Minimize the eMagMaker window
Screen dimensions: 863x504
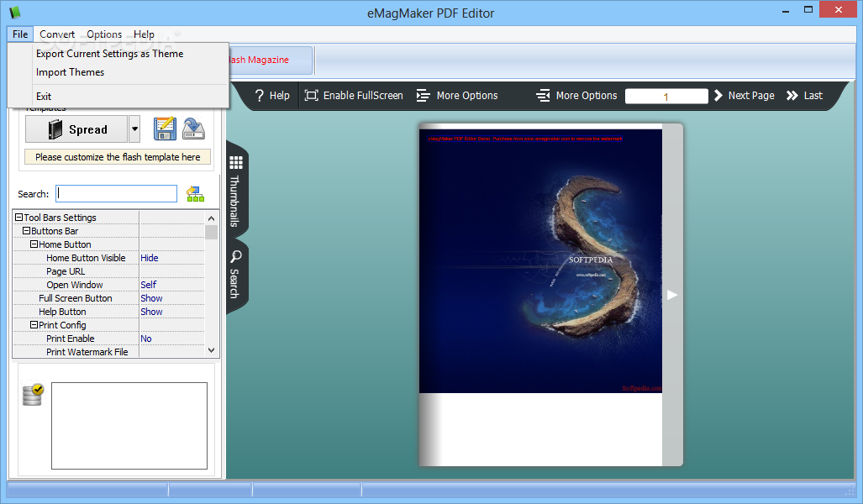coord(786,10)
